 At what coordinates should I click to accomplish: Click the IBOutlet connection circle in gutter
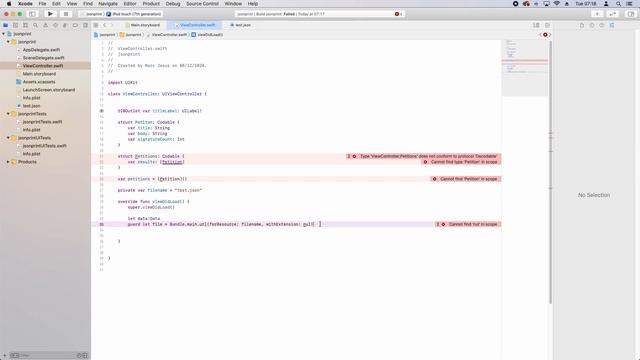pos(102,111)
